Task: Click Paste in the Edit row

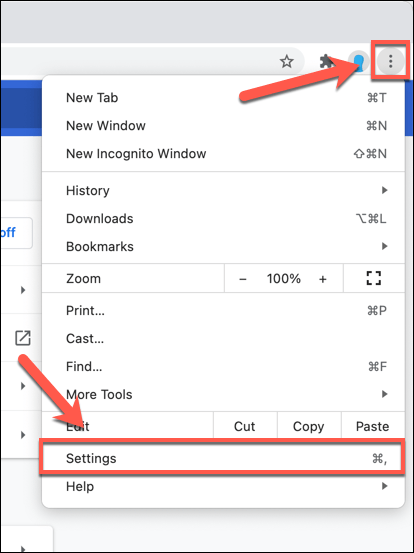Action: [373, 426]
